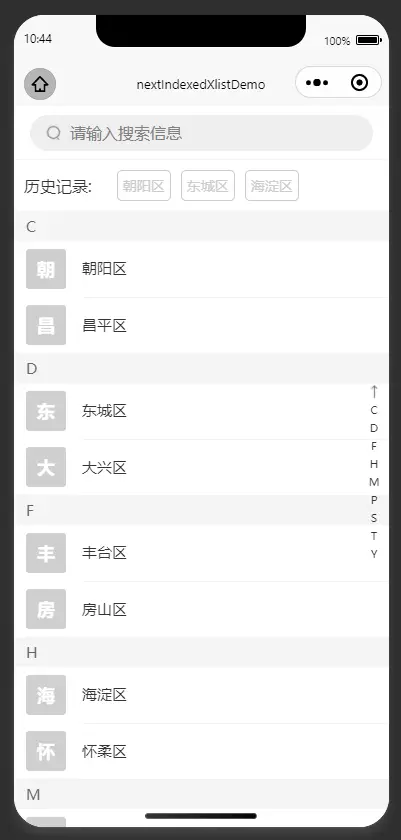401x840 pixels.
Task: Select 海淀区 history tag
Action: [272, 186]
